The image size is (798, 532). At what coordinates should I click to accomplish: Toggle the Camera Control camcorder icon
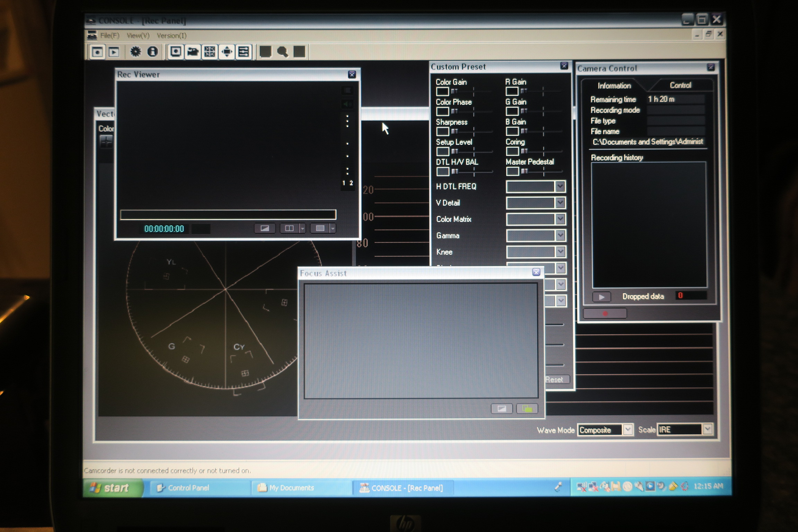193,52
